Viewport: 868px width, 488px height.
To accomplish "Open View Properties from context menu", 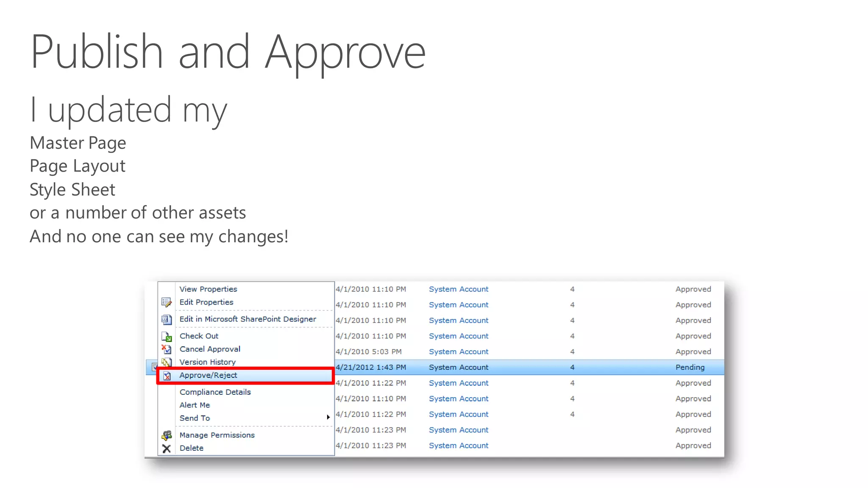I will tap(208, 289).
